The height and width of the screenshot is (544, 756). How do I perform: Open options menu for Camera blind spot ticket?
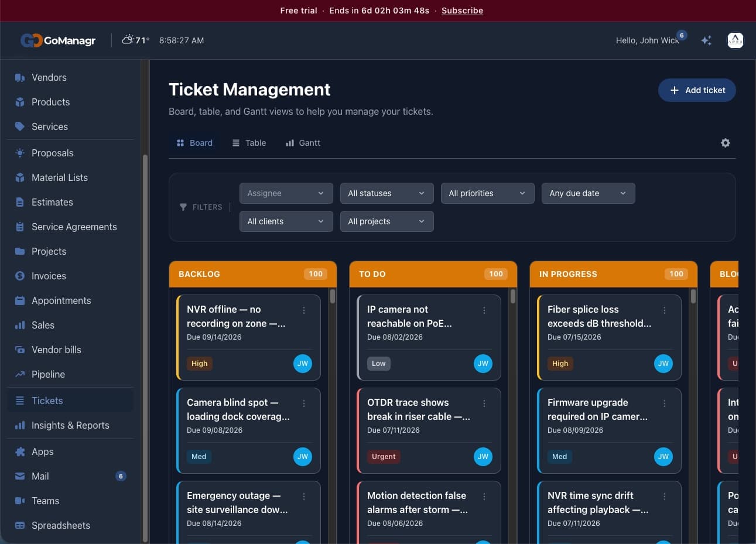pos(304,403)
